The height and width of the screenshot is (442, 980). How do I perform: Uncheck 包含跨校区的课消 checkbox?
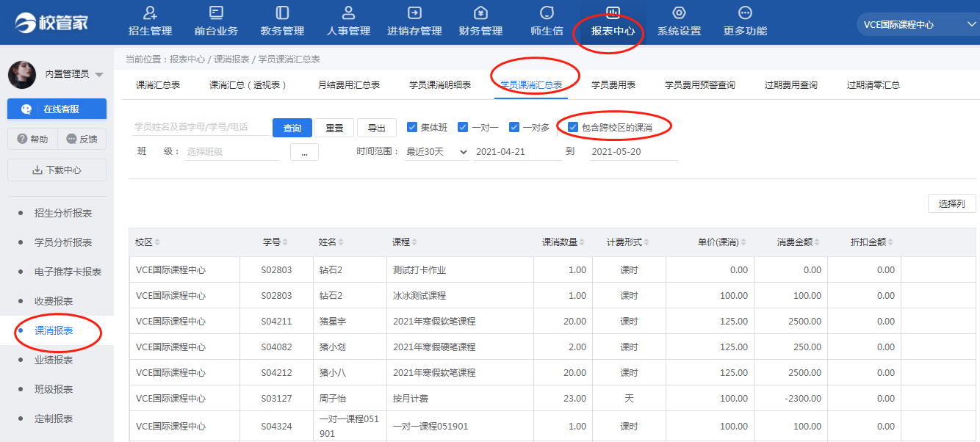573,127
